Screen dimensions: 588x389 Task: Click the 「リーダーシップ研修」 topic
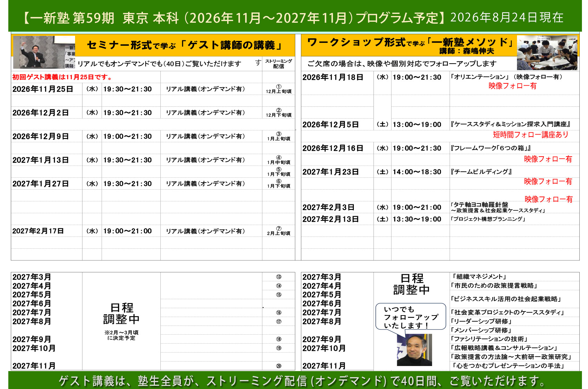482,322
